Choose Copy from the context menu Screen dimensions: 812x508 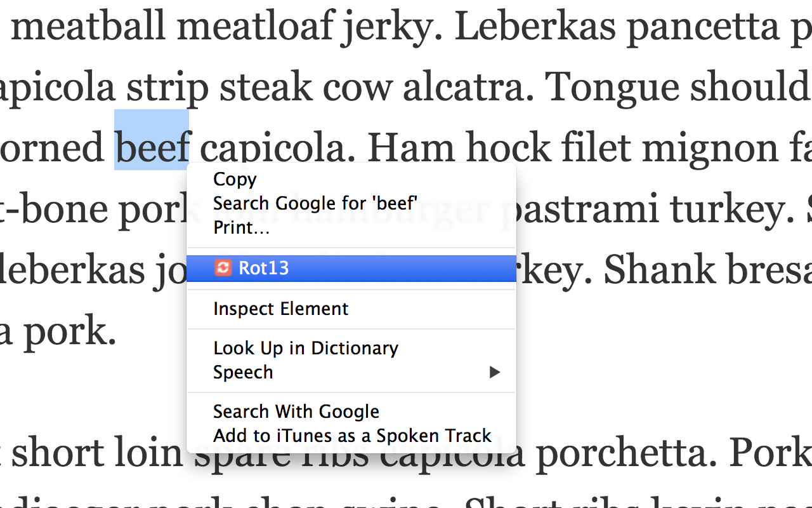[x=235, y=179]
